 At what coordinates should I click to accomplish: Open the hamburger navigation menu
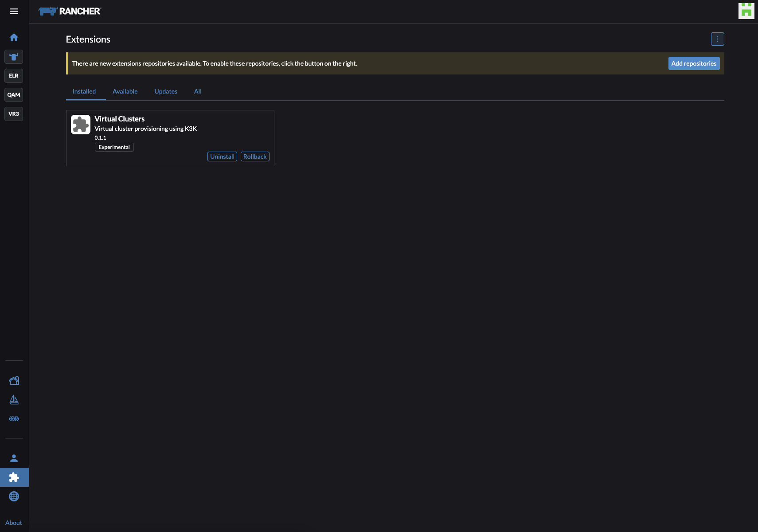(14, 12)
